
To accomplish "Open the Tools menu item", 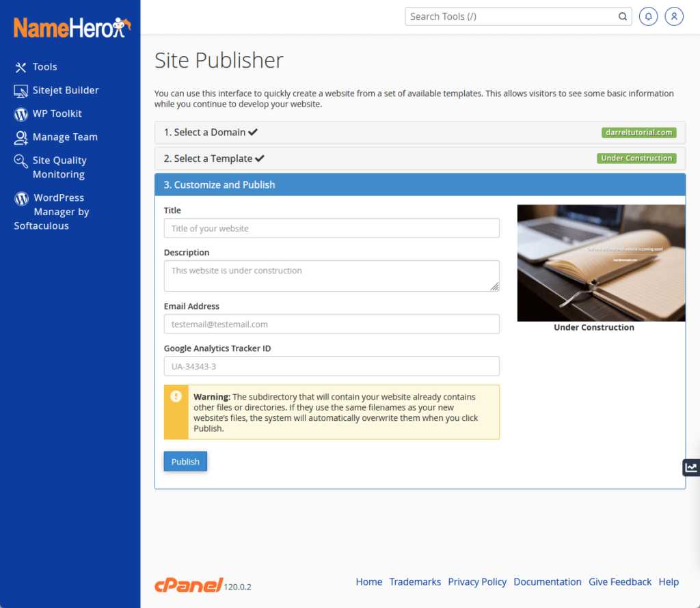I will coord(44,67).
